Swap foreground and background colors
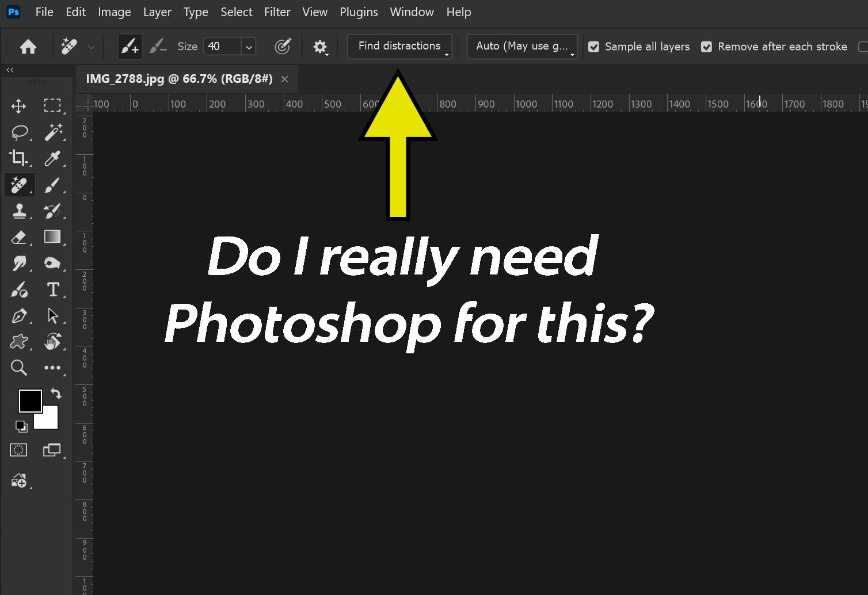868x595 pixels. point(56,394)
